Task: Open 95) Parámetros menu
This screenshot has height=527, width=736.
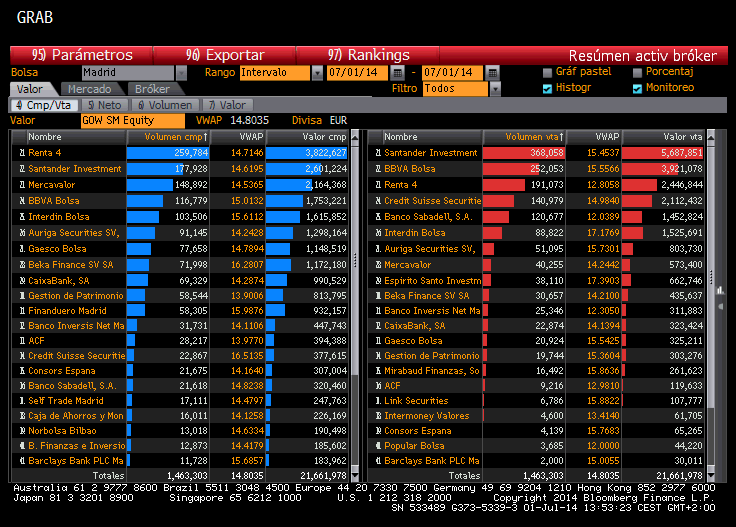Action: click(x=82, y=55)
